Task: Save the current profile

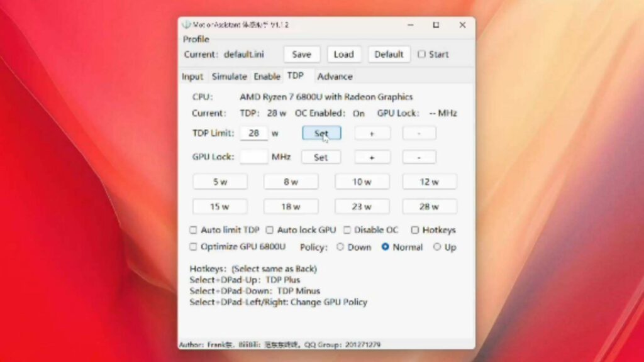Action: point(301,54)
